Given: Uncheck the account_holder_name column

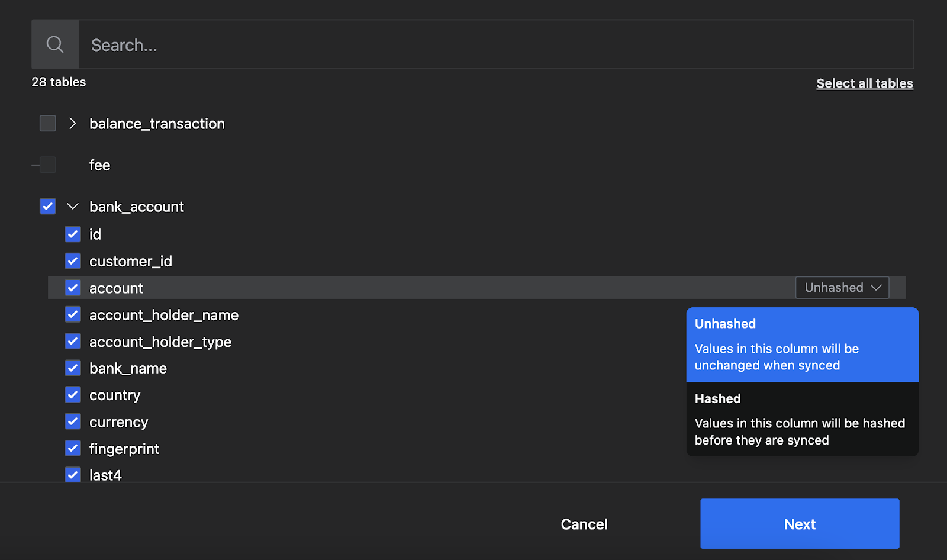Looking at the screenshot, I should click(x=73, y=314).
